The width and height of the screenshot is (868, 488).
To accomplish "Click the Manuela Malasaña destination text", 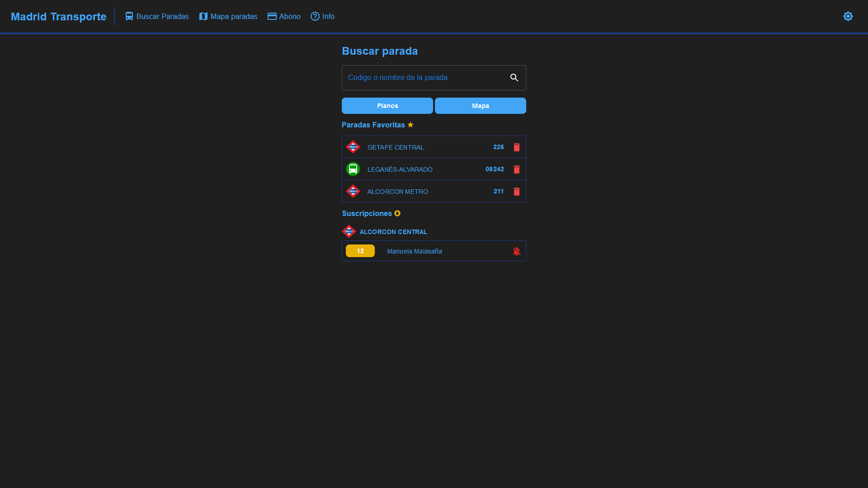I will [415, 251].
